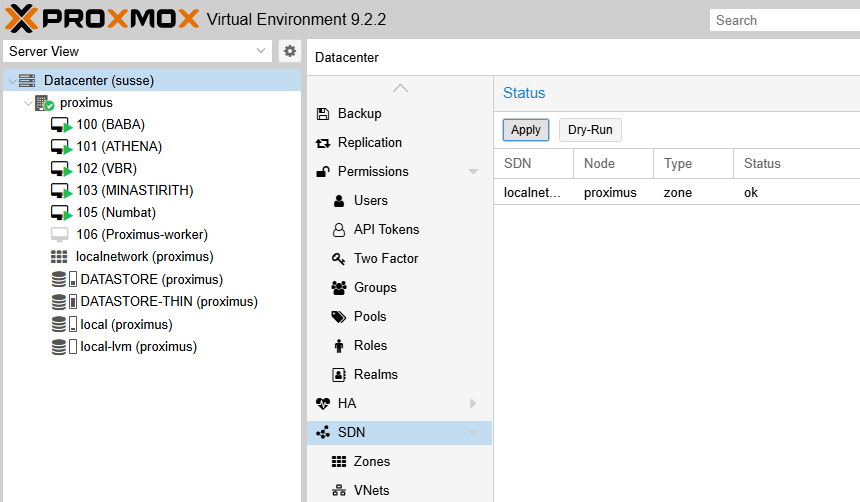Click the HA heartbeat icon
This screenshot has width=860, height=502.
tap(323, 404)
